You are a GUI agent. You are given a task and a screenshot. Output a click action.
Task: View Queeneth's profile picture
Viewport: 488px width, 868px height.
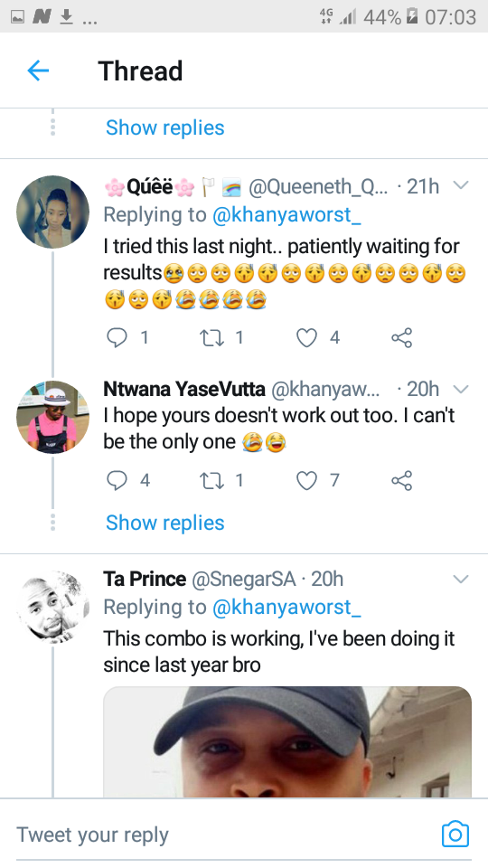tap(52, 212)
